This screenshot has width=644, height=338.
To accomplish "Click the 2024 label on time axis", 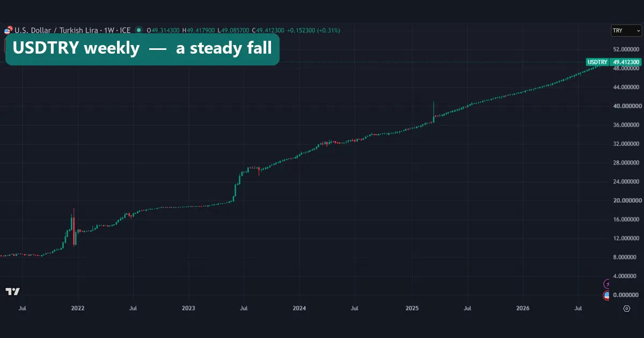I will (x=299, y=308).
